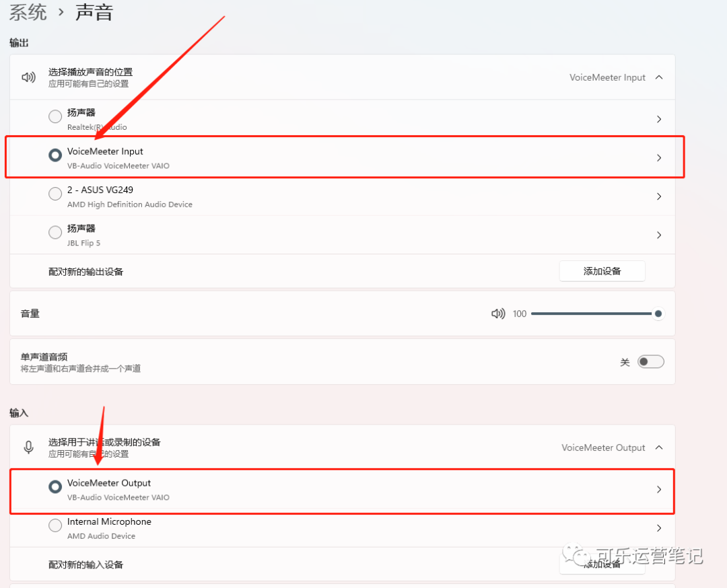Open Realtek speakers properties chevron

[x=659, y=119]
